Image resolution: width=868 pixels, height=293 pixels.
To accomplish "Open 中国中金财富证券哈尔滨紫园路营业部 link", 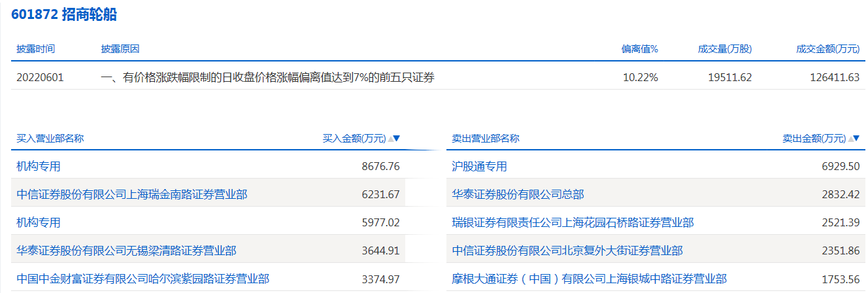I will [x=142, y=279].
